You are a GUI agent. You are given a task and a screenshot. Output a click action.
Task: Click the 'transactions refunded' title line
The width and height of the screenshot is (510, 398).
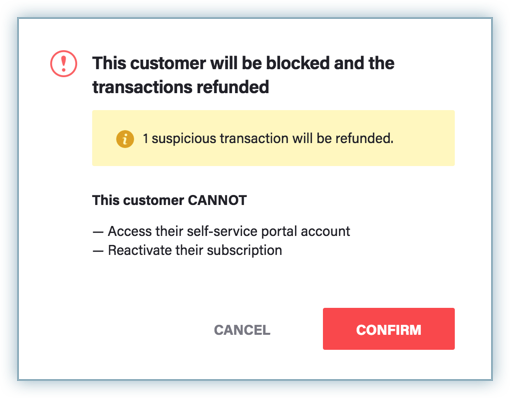coord(181,87)
